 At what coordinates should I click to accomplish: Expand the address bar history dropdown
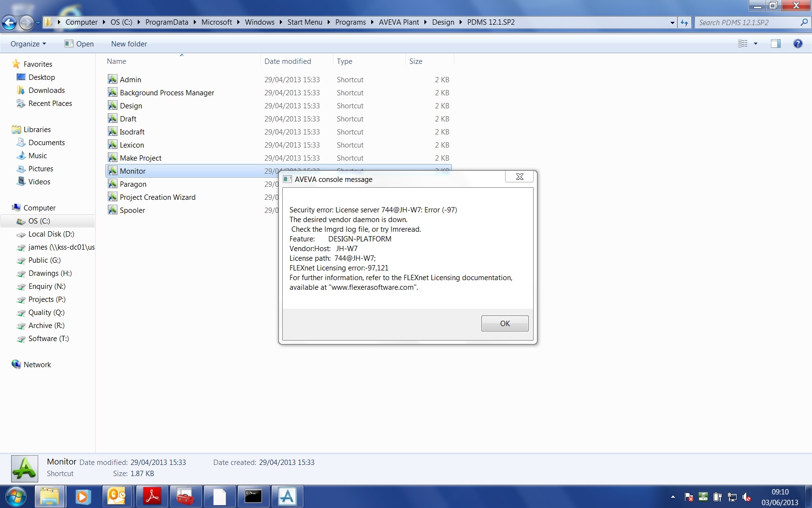tap(672, 22)
